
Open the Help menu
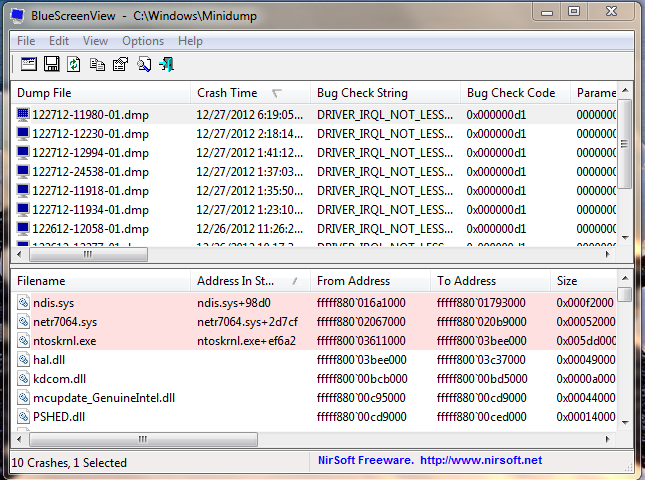[x=190, y=41]
